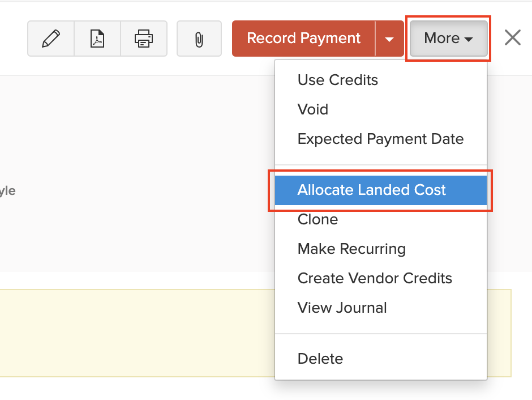This screenshot has height=400, width=532.
Task: Export the document as PDF
Action: tap(97, 38)
